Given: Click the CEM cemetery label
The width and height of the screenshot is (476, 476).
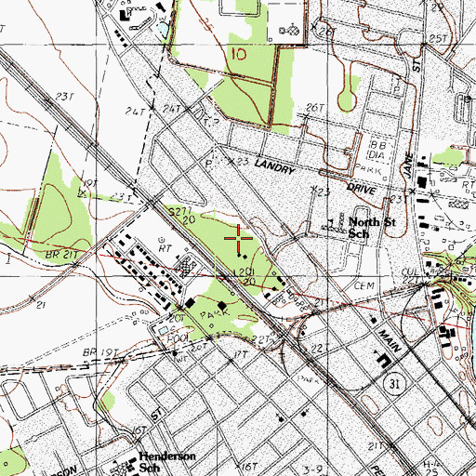Looking at the screenshot, I should click(x=364, y=285).
